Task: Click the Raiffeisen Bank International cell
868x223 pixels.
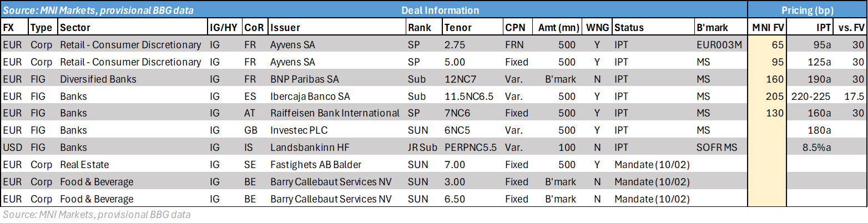Action: (335, 113)
